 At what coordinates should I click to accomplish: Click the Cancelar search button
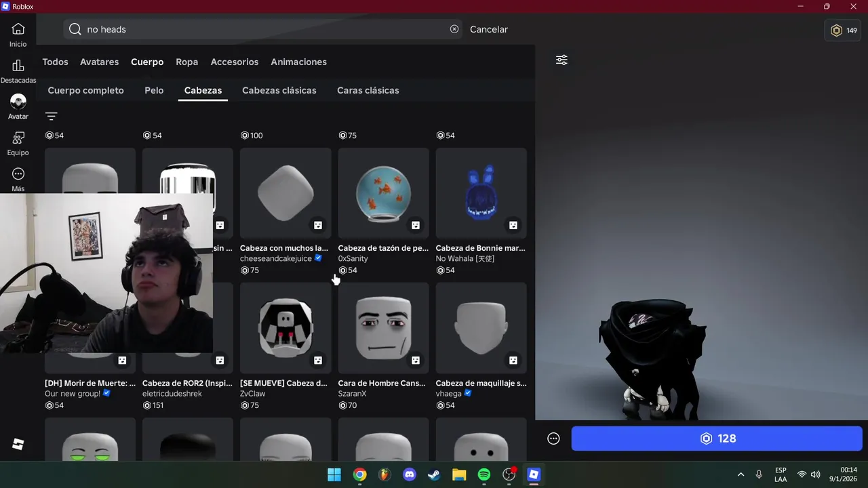489,29
